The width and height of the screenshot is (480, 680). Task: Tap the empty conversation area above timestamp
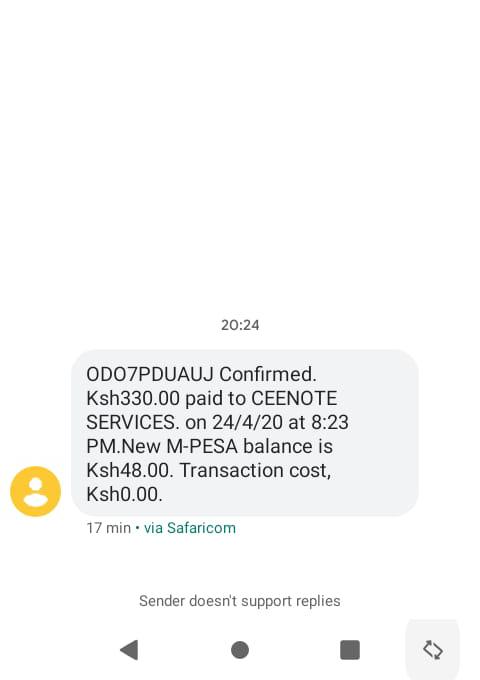(240, 156)
